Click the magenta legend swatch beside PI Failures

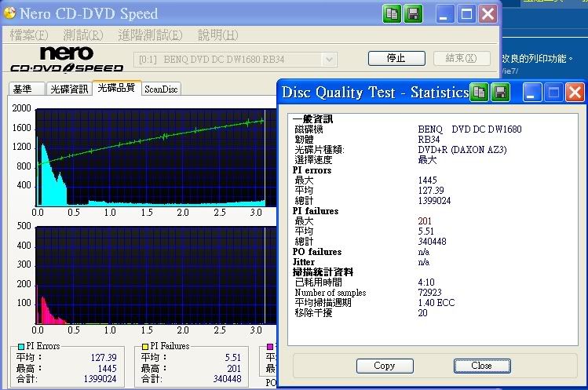pyautogui.click(x=269, y=347)
